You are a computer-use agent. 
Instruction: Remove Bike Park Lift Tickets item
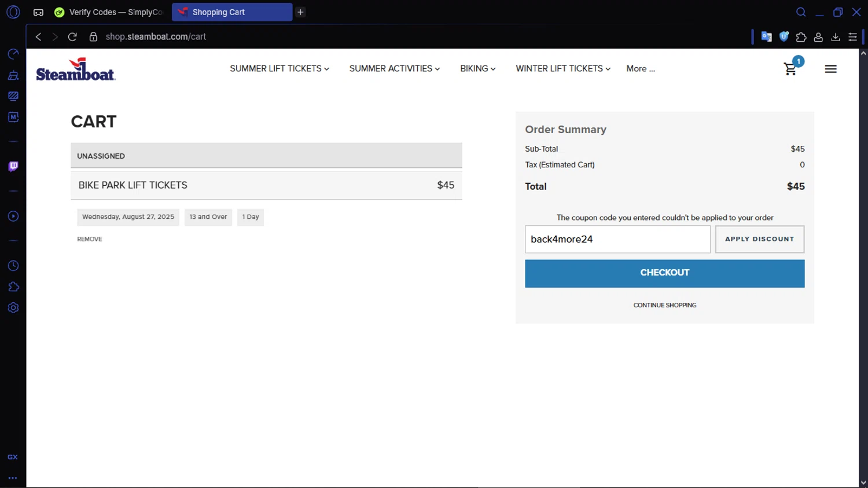tap(90, 239)
